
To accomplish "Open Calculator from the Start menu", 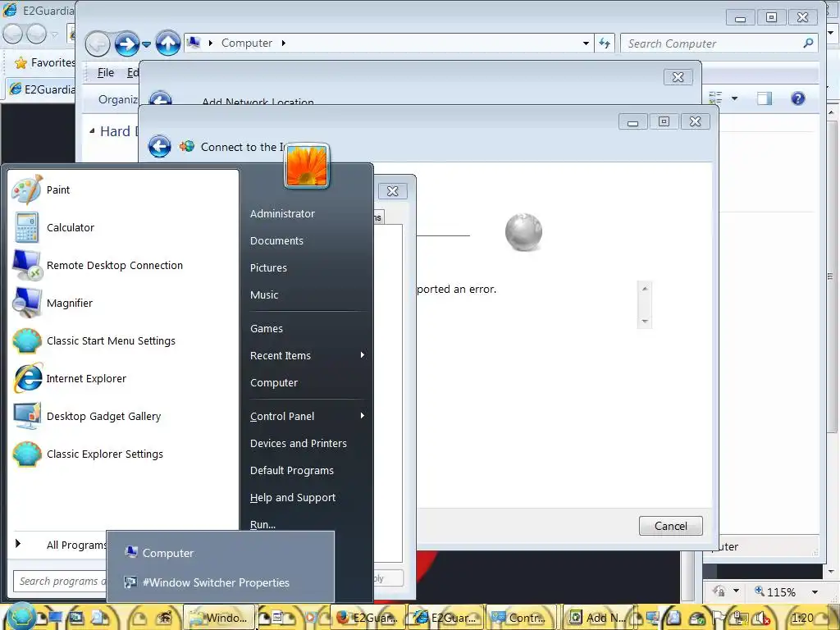I will point(123,228).
